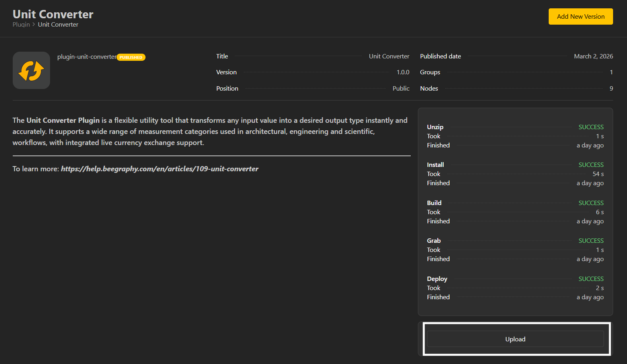Click the Unit Converter page heading
Image resolution: width=627 pixels, height=364 pixels.
(x=53, y=14)
